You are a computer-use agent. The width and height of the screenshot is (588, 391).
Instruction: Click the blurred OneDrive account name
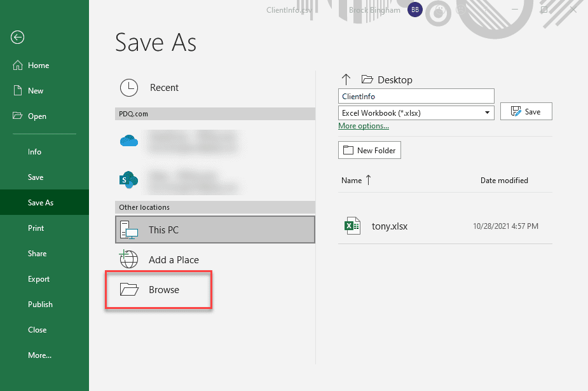point(193,142)
